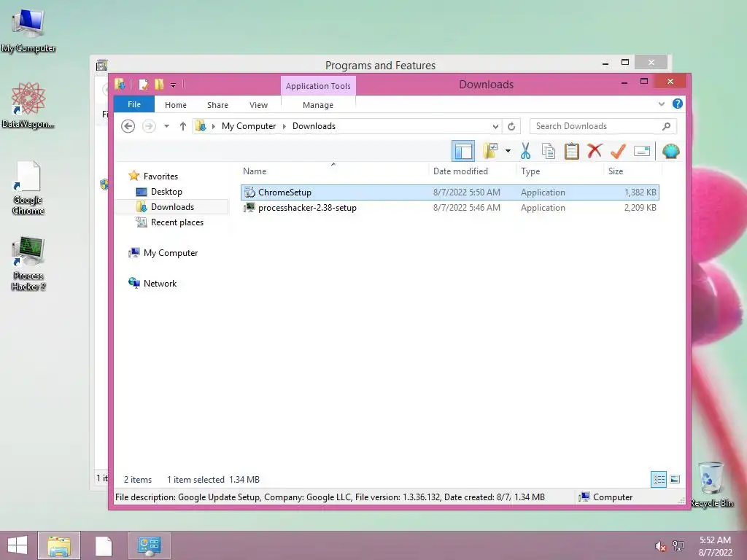Open My Computer in the navigation pane
The width and height of the screenshot is (747, 560).
(171, 253)
